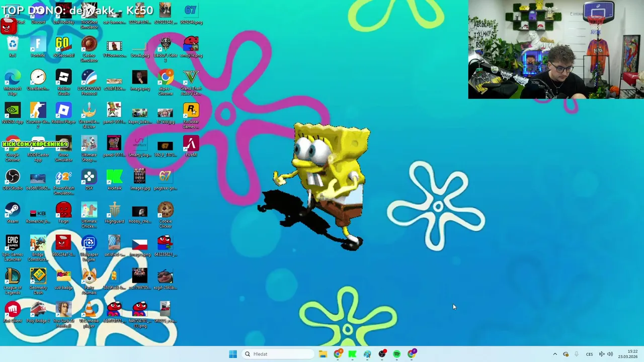Open Cookie Clicker from desktop

[165, 216]
